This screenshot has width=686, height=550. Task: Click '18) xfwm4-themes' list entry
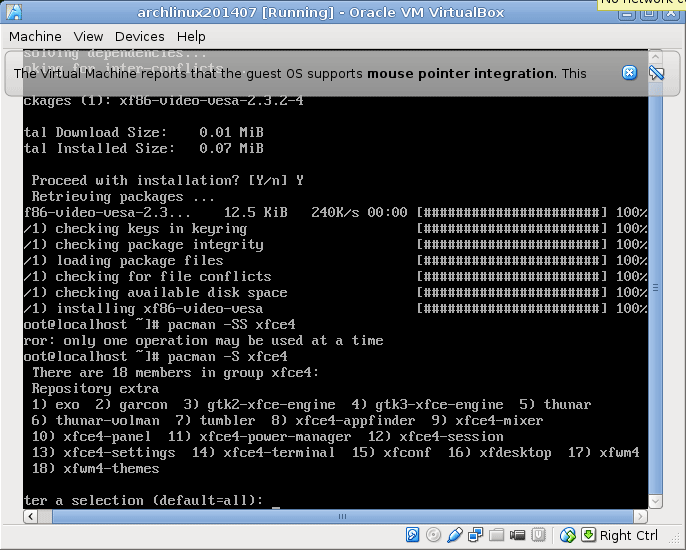pyautogui.click(x=95, y=469)
